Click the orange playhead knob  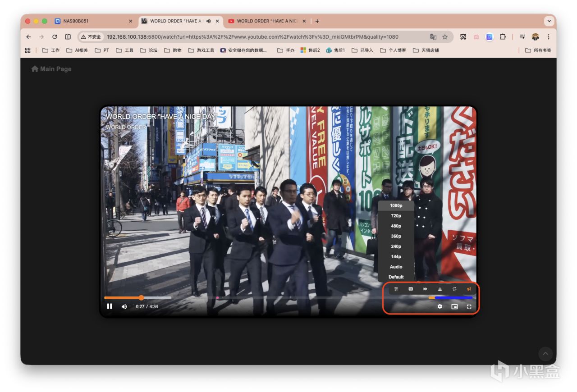point(141,298)
